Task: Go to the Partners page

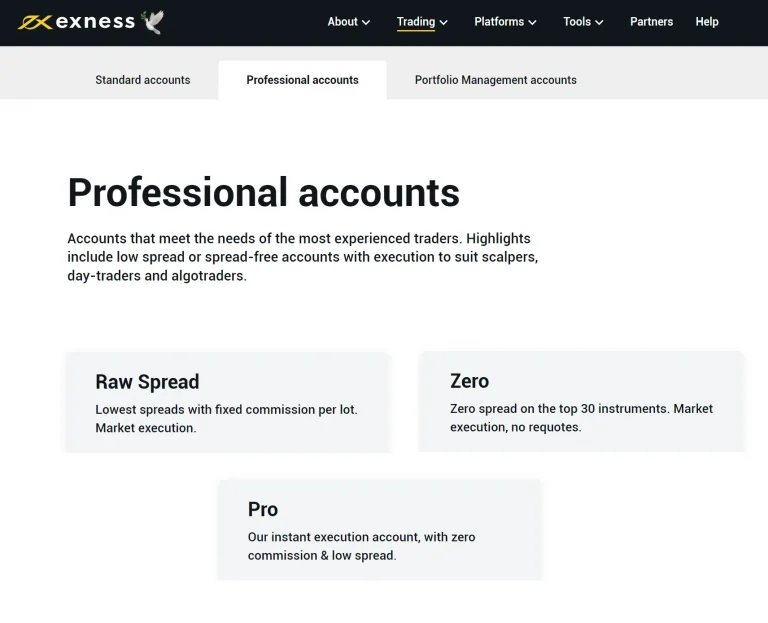Action: point(651,22)
